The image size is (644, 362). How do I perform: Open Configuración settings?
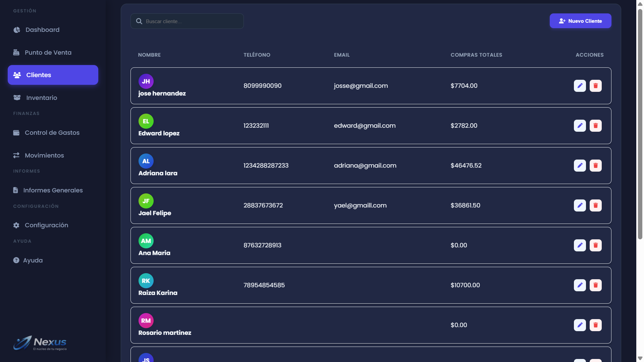(46, 225)
